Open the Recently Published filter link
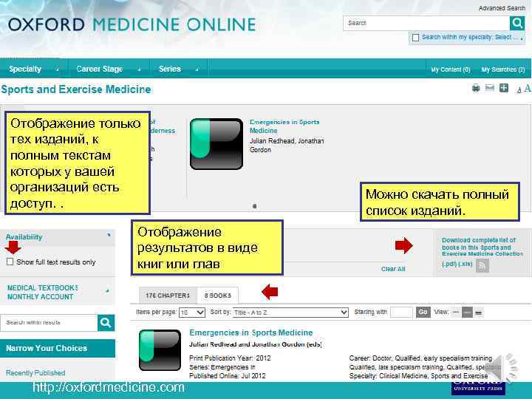Screen dimensions: 532x399 coord(35,373)
